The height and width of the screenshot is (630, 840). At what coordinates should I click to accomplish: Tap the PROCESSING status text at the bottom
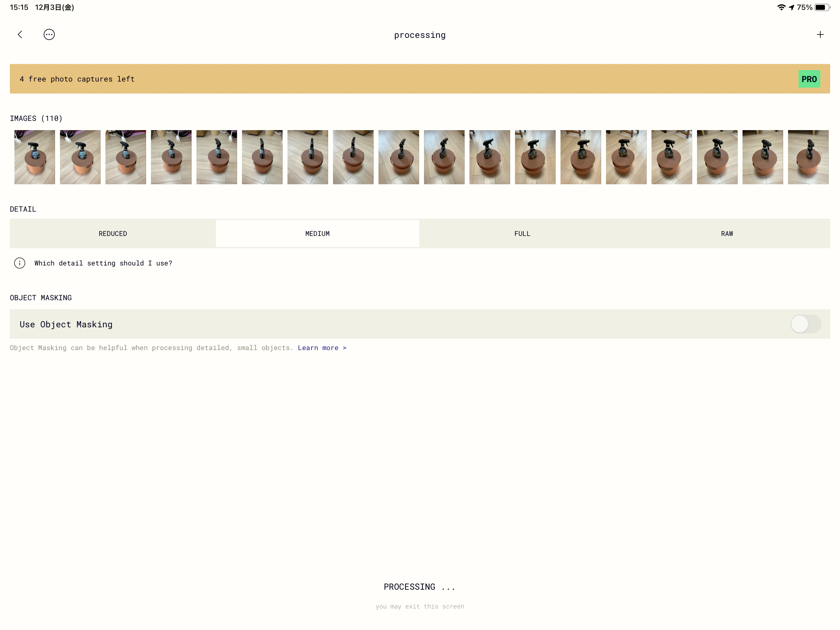419,586
